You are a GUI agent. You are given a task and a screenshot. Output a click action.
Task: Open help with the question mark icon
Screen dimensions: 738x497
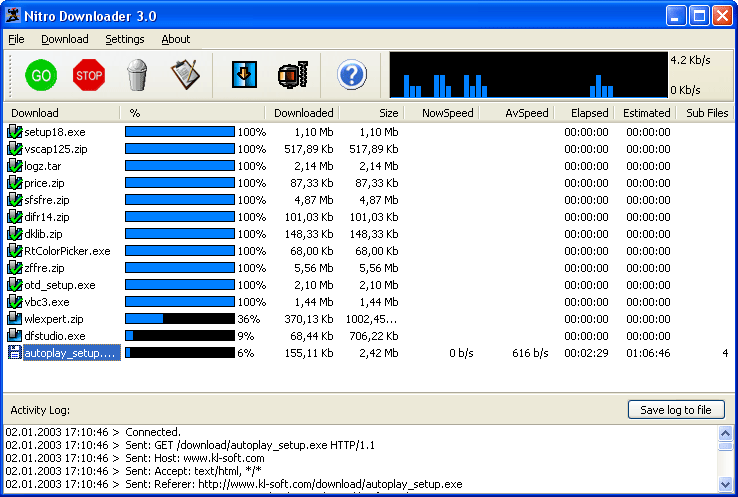[352, 74]
